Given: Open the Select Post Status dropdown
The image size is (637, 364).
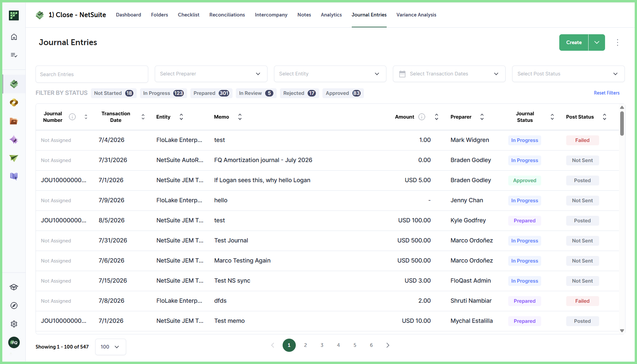Looking at the screenshot, I should tap(568, 74).
